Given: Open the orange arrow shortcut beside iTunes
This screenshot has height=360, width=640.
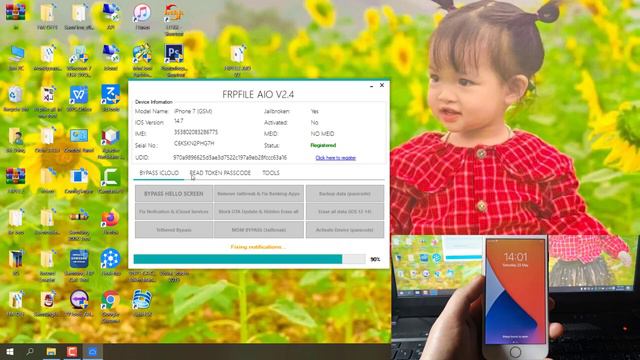Looking at the screenshot, I should pos(174,19).
